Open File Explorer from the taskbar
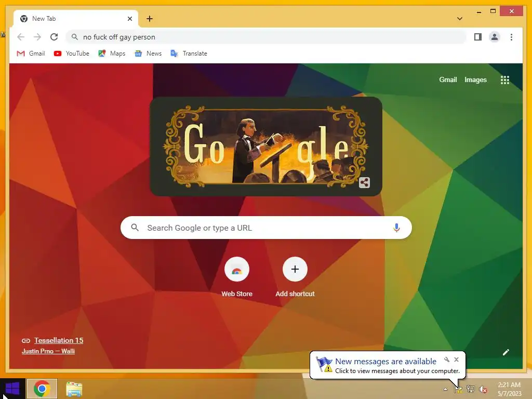The width and height of the screenshot is (532, 399). click(x=74, y=389)
